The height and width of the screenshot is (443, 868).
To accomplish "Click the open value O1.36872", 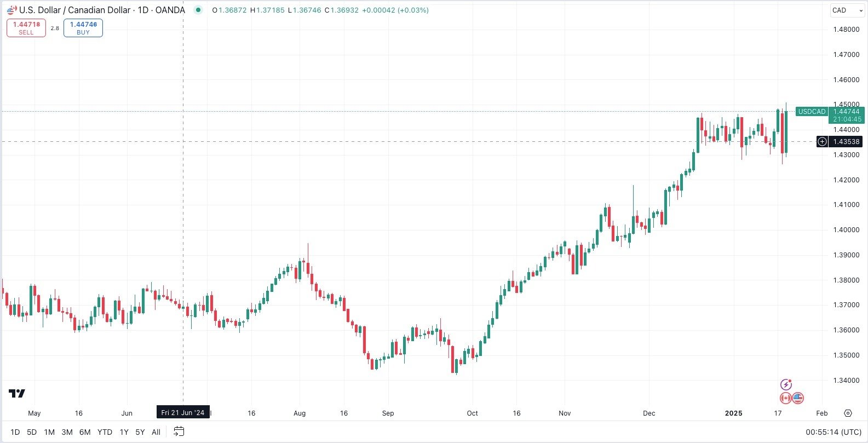I will [229, 10].
